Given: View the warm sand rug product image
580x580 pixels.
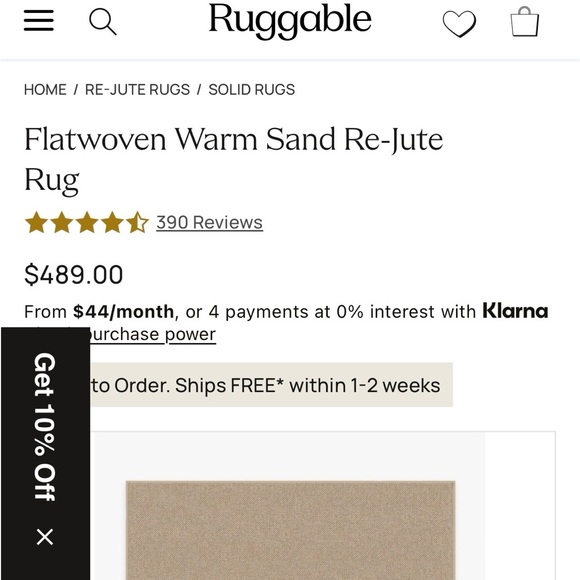Looking at the screenshot, I should 290,530.
